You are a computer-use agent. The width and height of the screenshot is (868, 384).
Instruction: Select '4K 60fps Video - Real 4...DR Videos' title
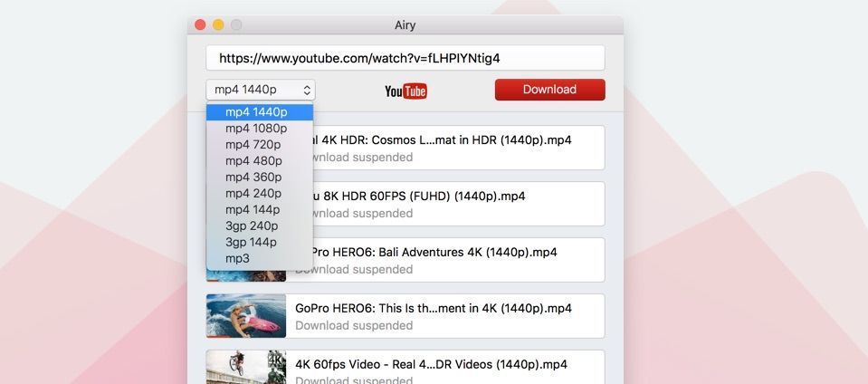pyautogui.click(x=431, y=365)
